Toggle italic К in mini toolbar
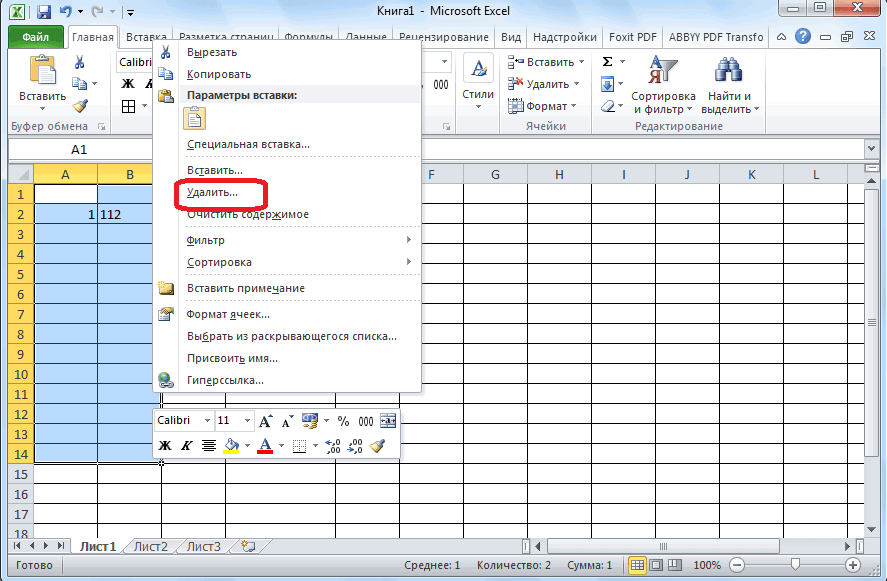The height and width of the screenshot is (581, 887). click(x=187, y=446)
